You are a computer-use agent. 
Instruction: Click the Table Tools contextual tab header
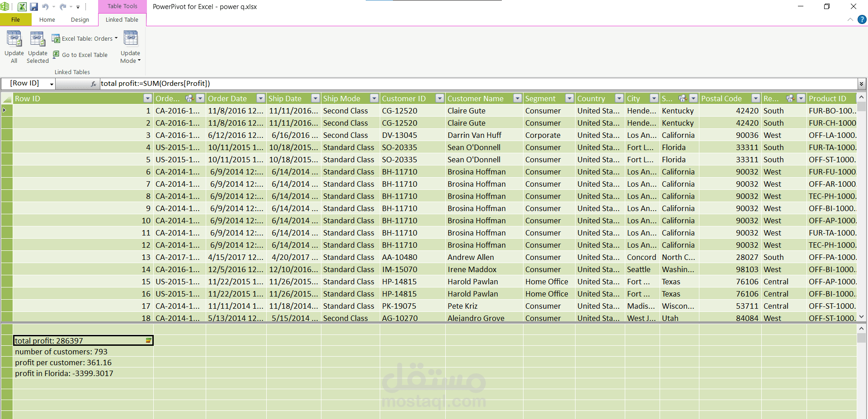tap(122, 6)
